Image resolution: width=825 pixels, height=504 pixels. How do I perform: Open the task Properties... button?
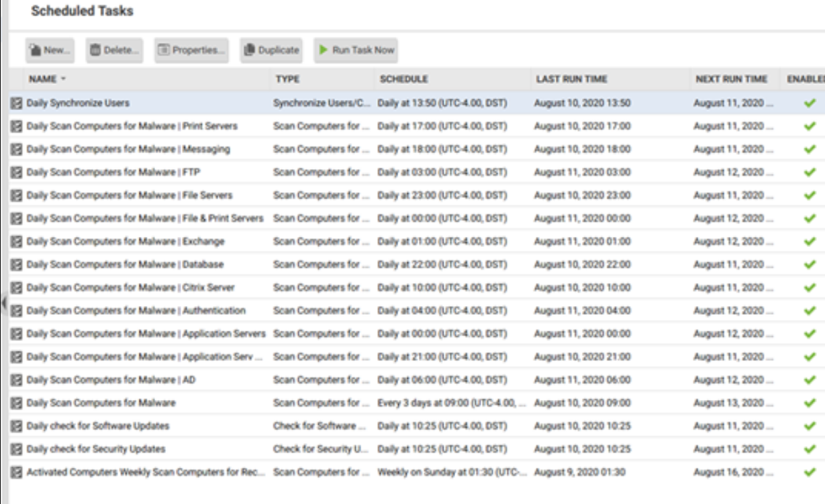[x=191, y=50]
